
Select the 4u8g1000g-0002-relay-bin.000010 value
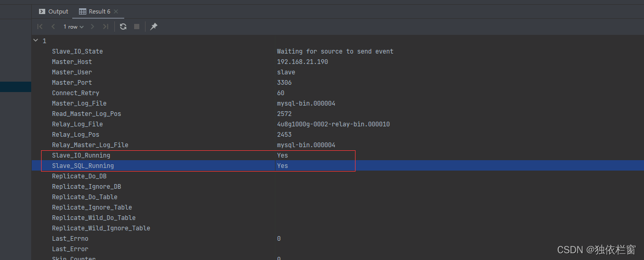[334, 124]
